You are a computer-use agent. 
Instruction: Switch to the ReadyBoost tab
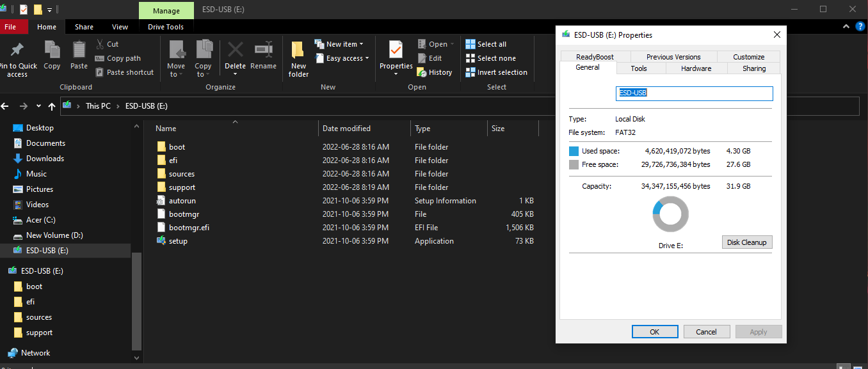click(595, 57)
